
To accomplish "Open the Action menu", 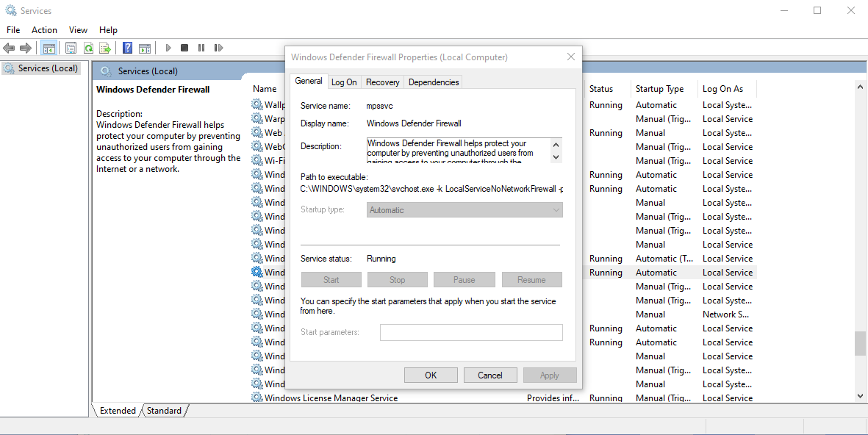I will pos(44,30).
